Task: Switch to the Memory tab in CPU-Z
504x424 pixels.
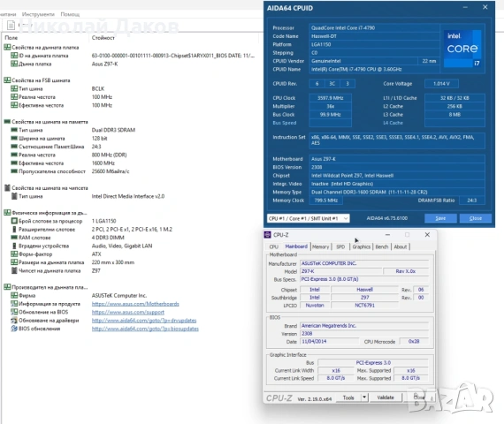Action: coord(320,246)
